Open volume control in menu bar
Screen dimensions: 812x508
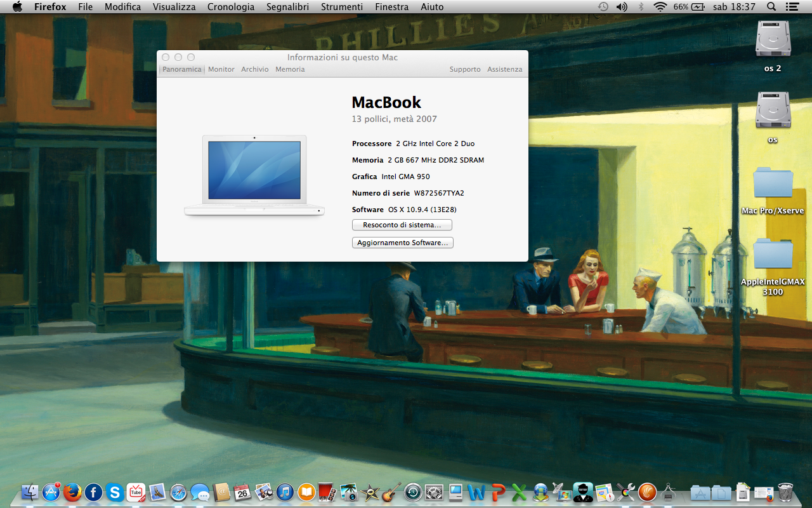pyautogui.click(x=622, y=7)
